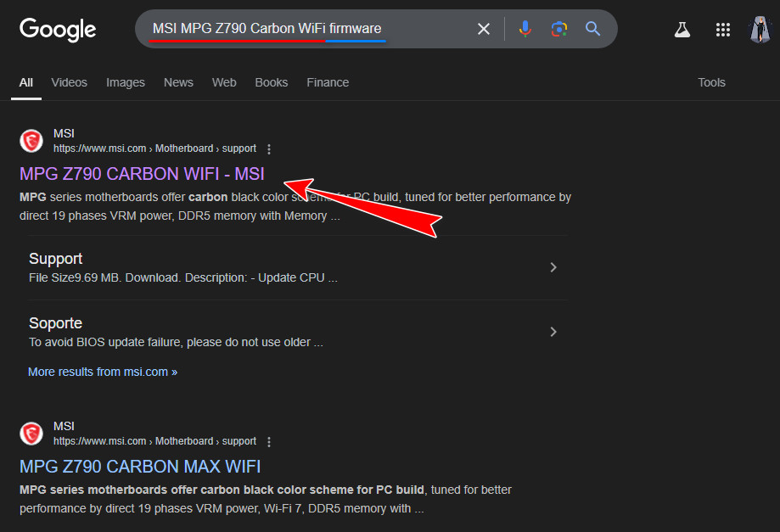The image size is (780, 532).
Task: Open more options for first MSI result
Action: pos(269,148)
